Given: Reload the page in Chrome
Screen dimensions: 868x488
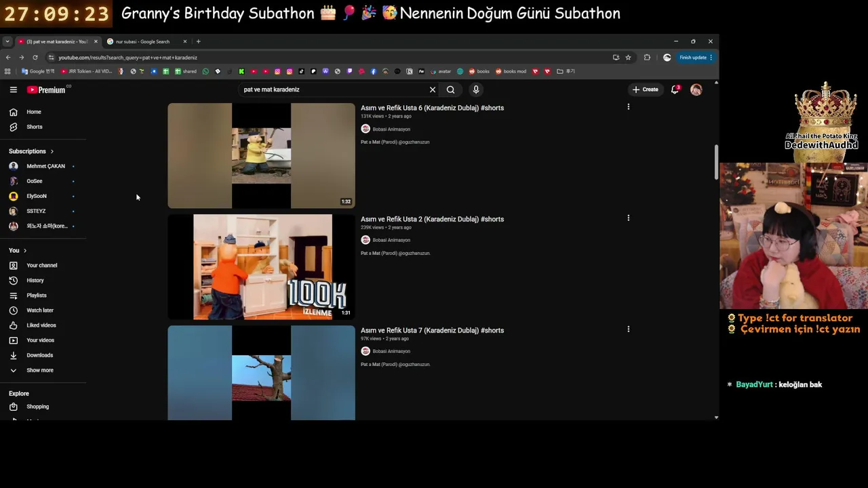Looking at the screenshot, I should tap(35, 58).
